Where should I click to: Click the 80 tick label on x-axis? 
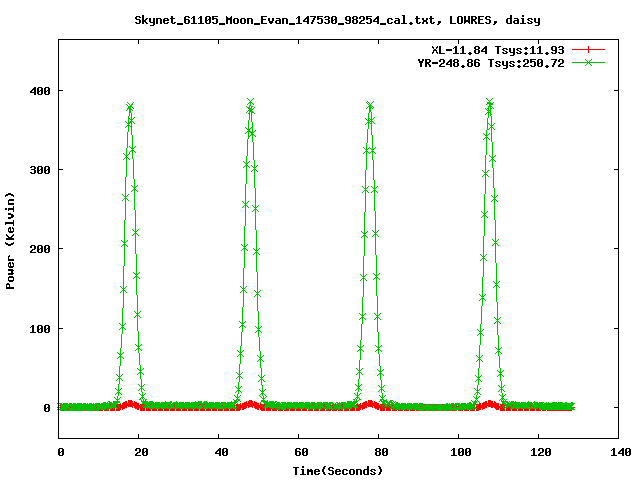[x=379, y=452]
